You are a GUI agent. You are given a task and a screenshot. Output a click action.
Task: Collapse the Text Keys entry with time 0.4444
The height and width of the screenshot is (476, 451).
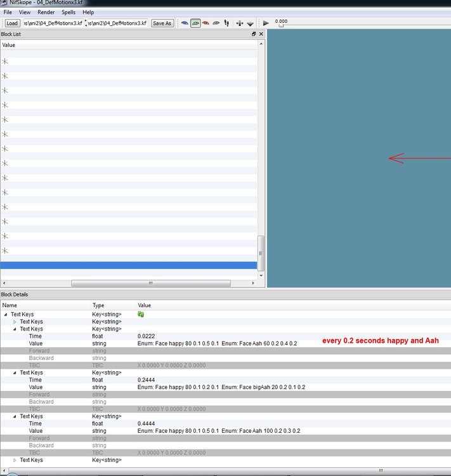pos(15,416)
